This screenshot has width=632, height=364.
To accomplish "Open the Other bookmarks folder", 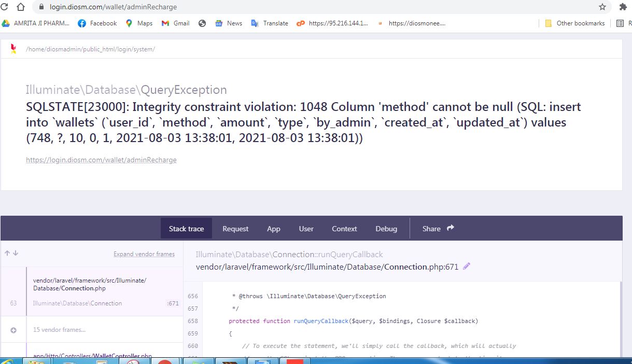I will (x=574, y=23).
